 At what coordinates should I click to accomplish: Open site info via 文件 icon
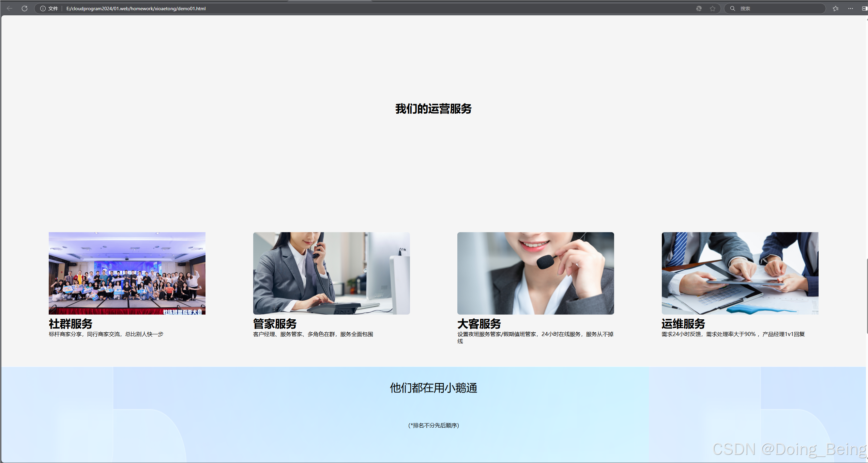[43, 9]
